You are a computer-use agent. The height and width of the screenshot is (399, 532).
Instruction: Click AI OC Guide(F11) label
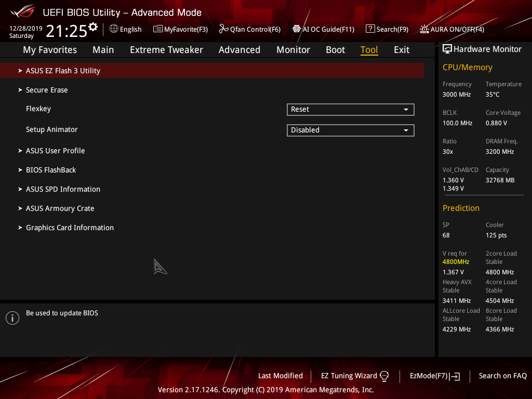[328, 29]
